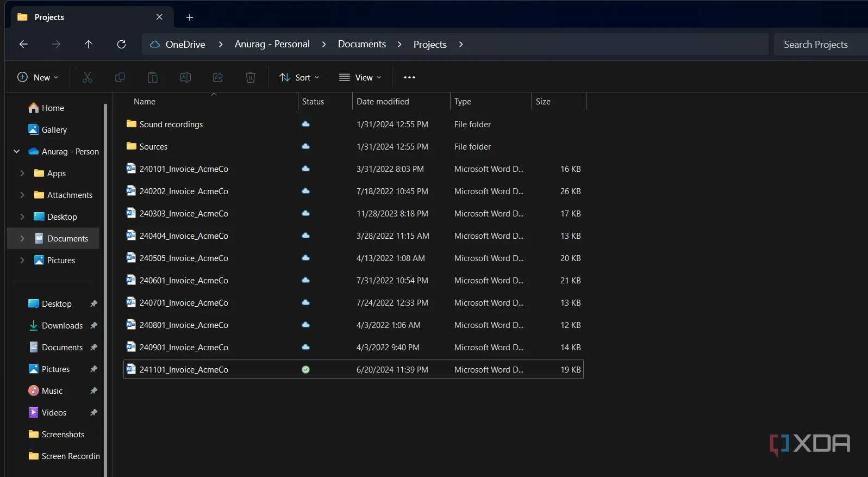Viewport: 868px width, 477px height.
Task: Expand Pictures under OneDrive in sidebar
Action: (x=22, y=260)
